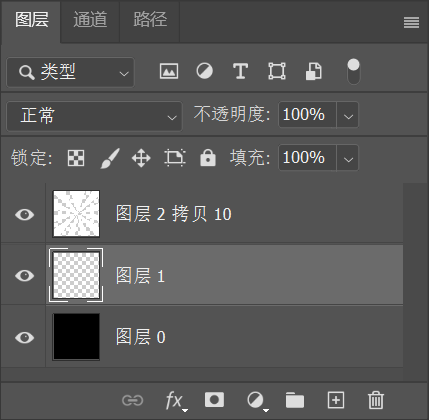
Task: Switch to the 通道 tab
Action: (90, 20)
